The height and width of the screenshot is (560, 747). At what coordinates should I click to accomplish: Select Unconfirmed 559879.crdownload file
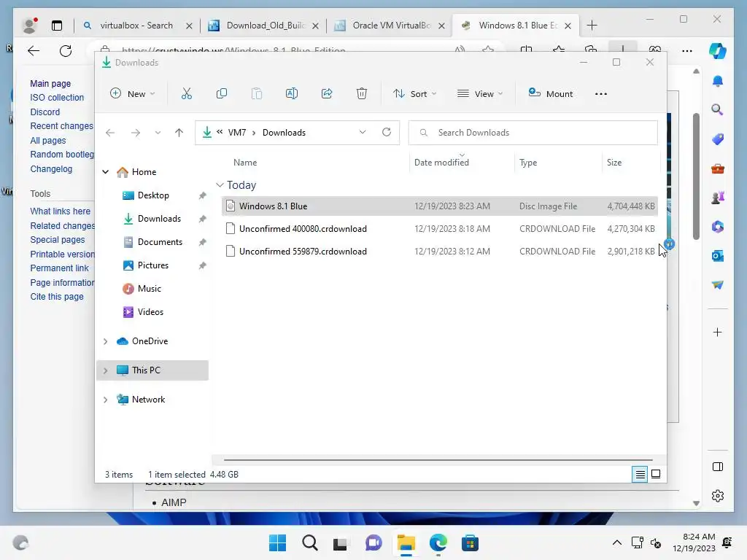coord(440,252)
